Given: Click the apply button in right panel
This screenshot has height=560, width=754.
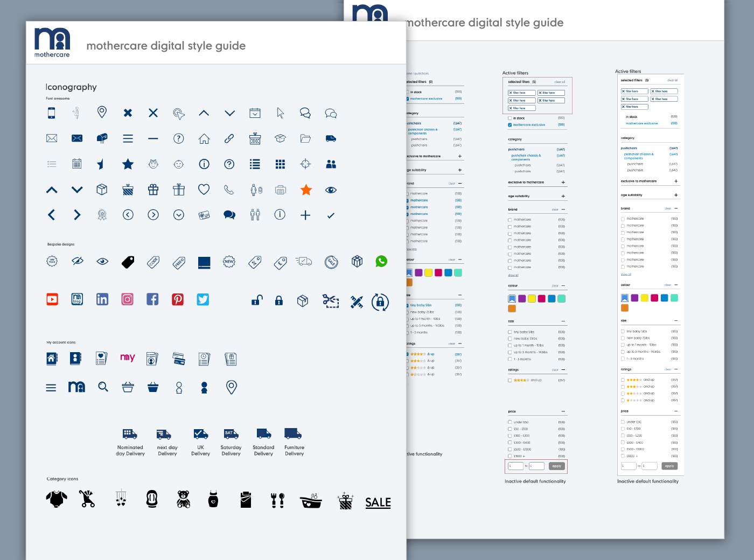Looking at the screenshot, I should click(669, 466).
